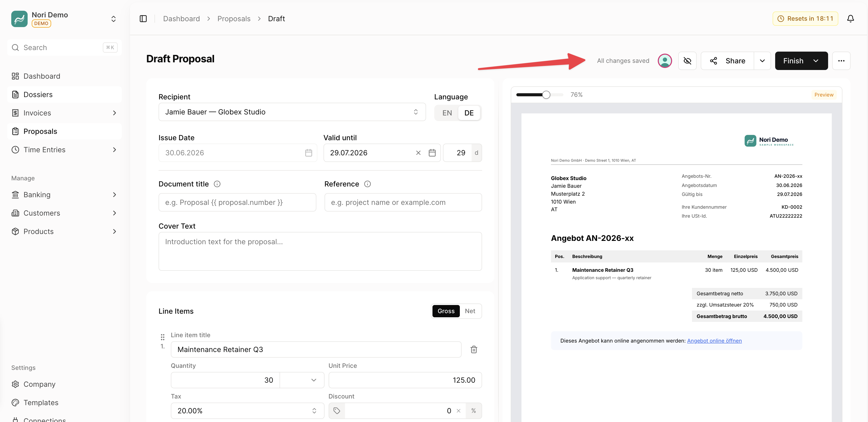Switch language to DE

(x=469, y=113)
